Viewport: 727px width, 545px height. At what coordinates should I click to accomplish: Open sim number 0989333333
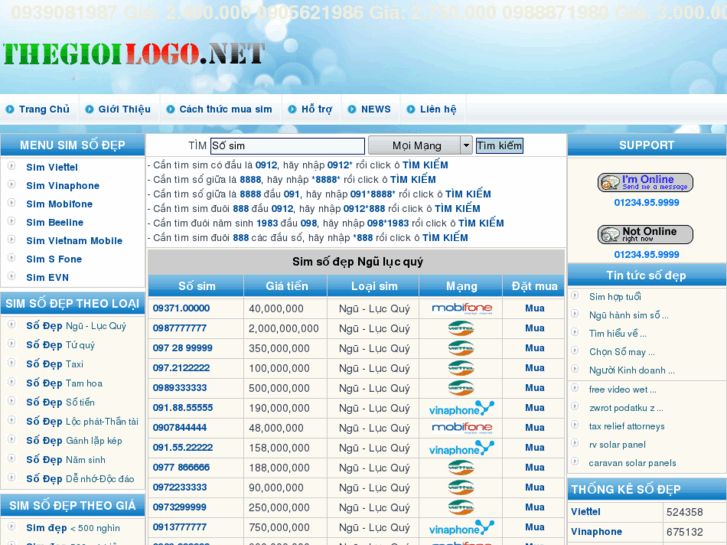pyautogui.click(x=180, y=388)
